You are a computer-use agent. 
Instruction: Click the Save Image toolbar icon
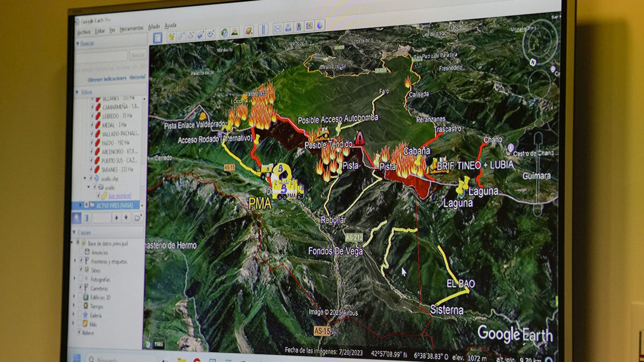coord(298,27)
